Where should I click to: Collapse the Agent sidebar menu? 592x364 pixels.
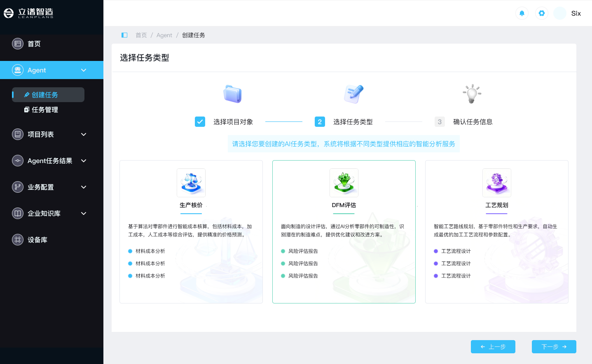click(x=84, y=70)
